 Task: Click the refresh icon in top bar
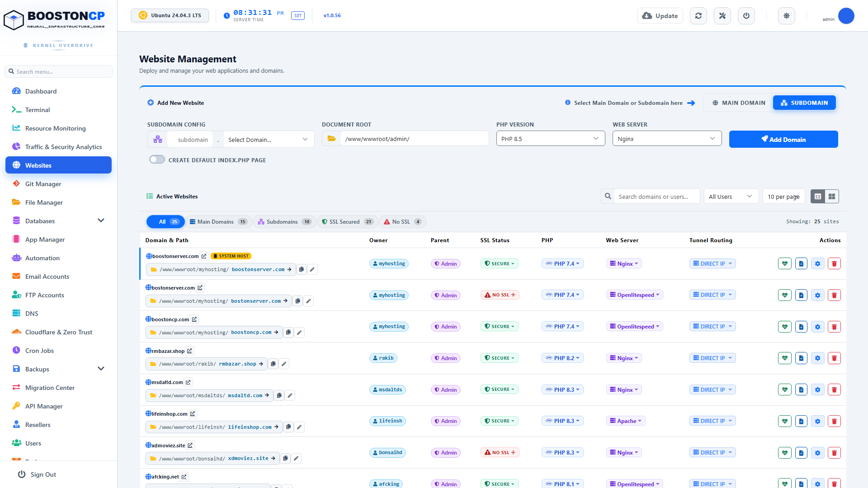click(698, 16)
